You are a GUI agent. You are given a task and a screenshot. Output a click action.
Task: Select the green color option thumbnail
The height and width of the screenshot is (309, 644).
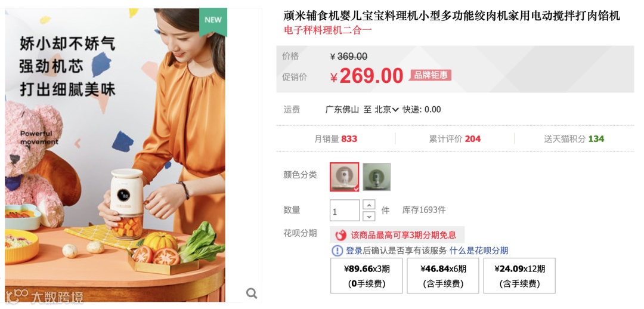tap(377, 177)
